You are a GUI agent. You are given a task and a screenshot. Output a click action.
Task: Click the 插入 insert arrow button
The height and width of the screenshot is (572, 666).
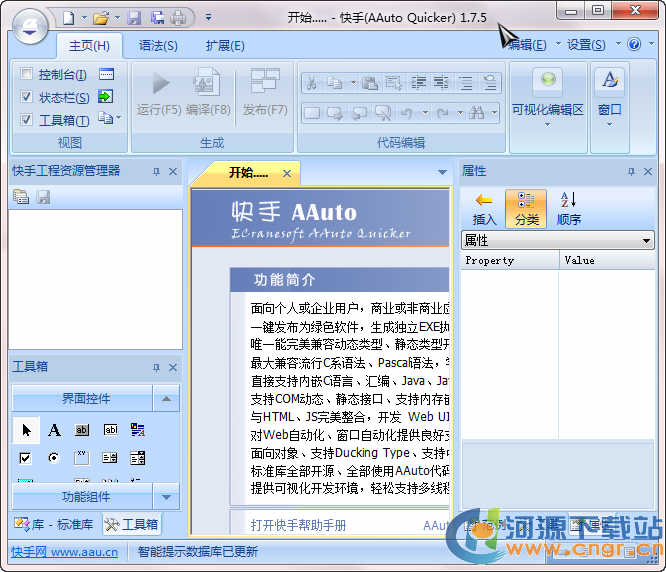pyautogui.click(x=484, y=209)
